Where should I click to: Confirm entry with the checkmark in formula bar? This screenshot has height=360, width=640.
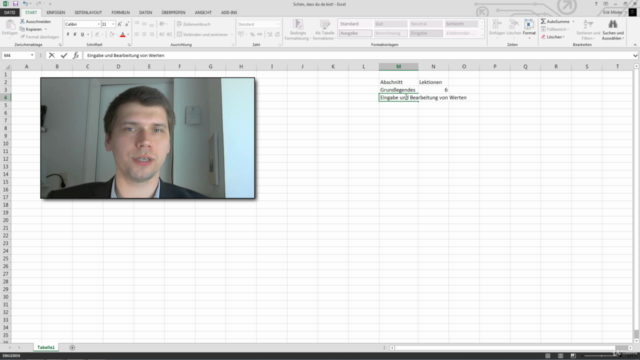tap(64, 55)
